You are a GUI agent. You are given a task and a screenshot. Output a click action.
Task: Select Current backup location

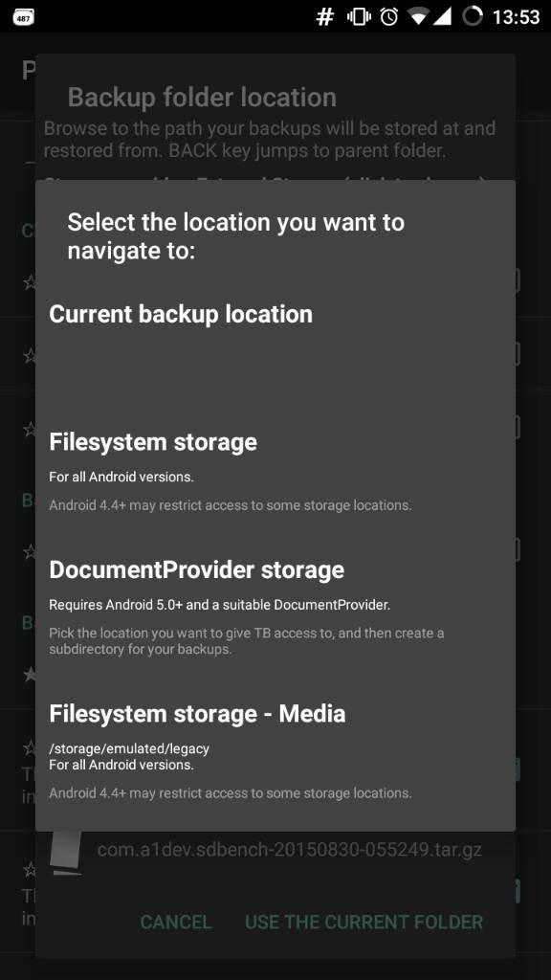(275, 339)
